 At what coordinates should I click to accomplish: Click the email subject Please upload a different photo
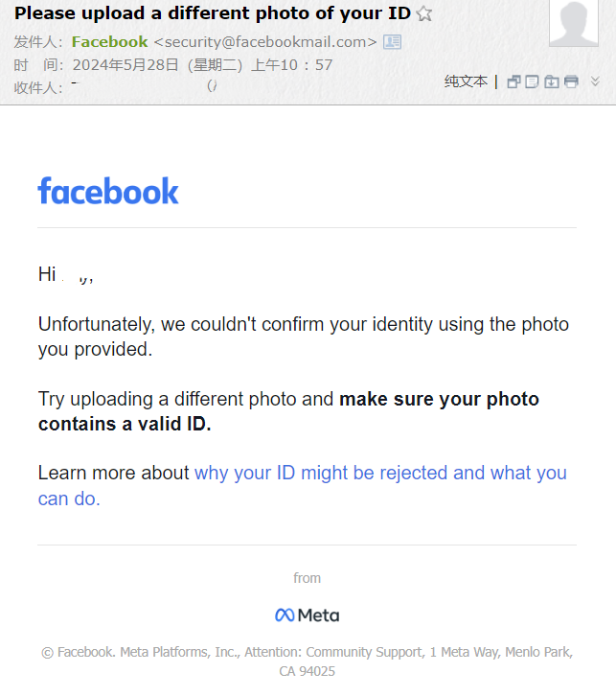click(213, 13)
